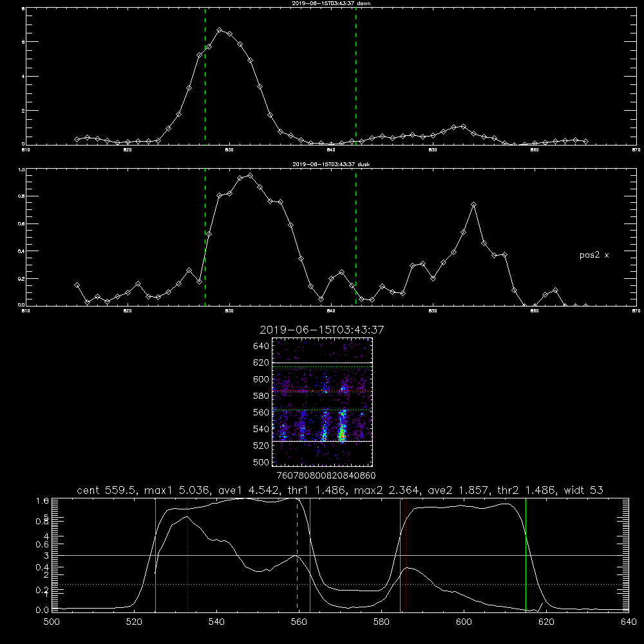Click the 'max1 5.036' value
644x644 pixels.
tap(178, 490)
